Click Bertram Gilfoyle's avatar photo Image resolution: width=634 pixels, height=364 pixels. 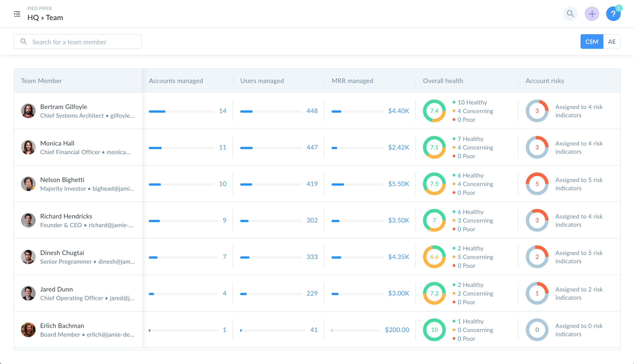(28, 111)
